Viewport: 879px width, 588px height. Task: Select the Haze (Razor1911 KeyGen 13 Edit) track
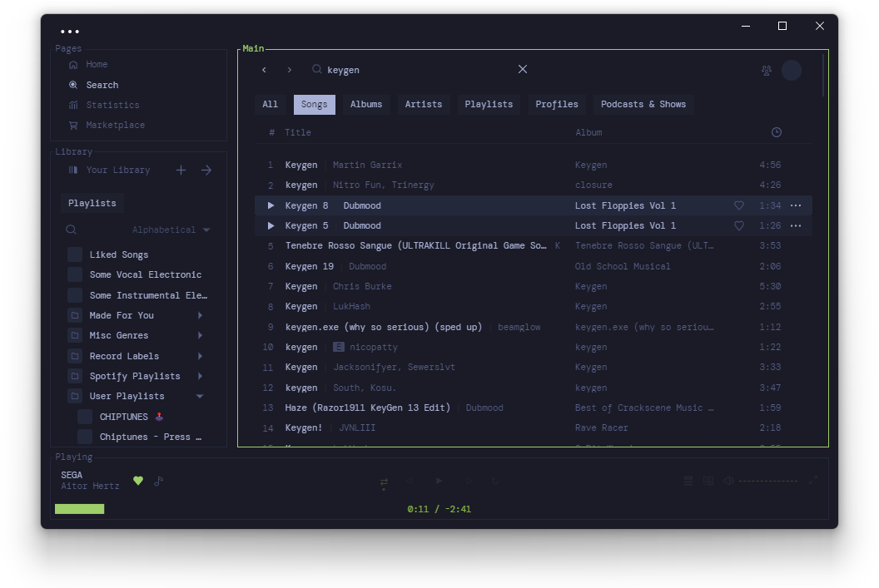pyautogui.click(x=368, y=408)
